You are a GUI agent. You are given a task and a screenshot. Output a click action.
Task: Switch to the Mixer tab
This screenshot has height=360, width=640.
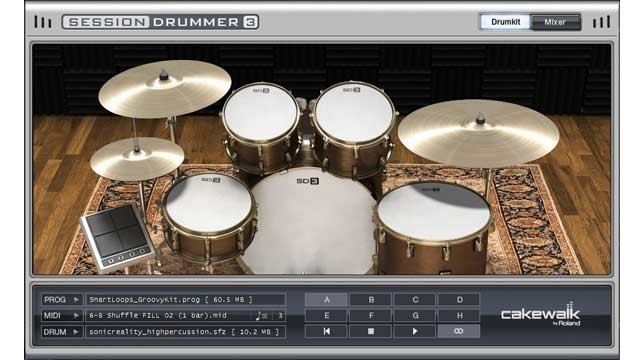click(x=555, y=22)
